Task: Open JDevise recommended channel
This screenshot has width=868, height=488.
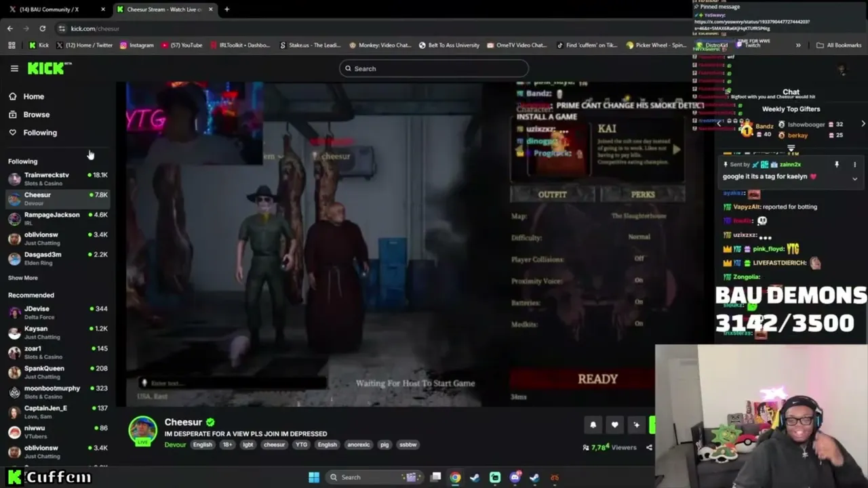Action: click(x=58, y=312)
